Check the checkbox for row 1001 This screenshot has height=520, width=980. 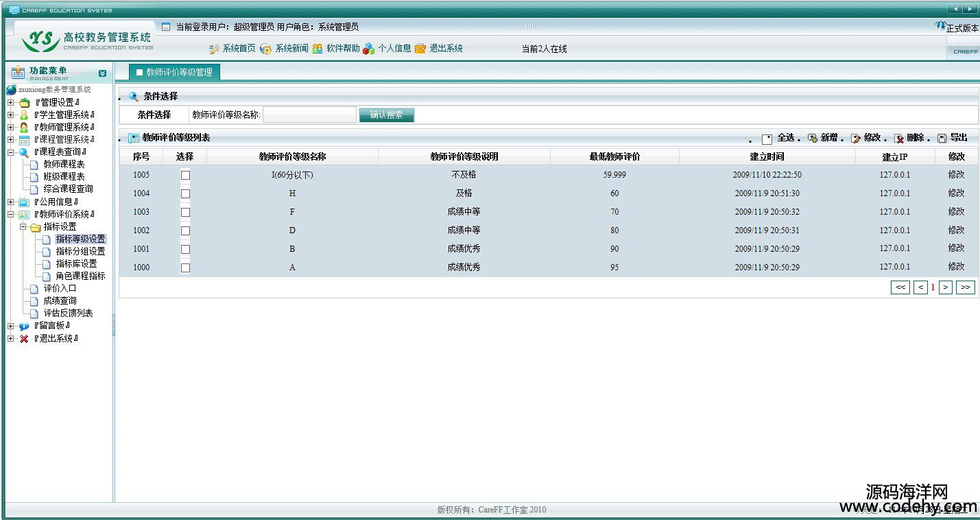click(x=185, y=249)
